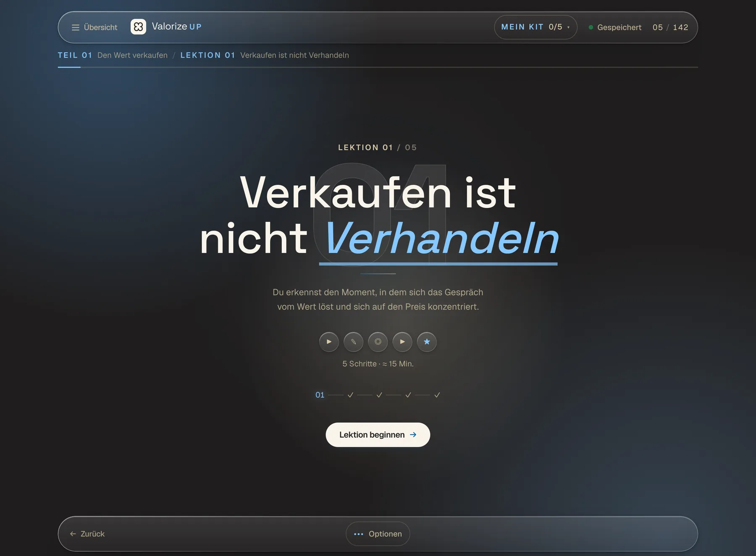
Task: Click the Valorize UP logo icon
Action: 138,27
